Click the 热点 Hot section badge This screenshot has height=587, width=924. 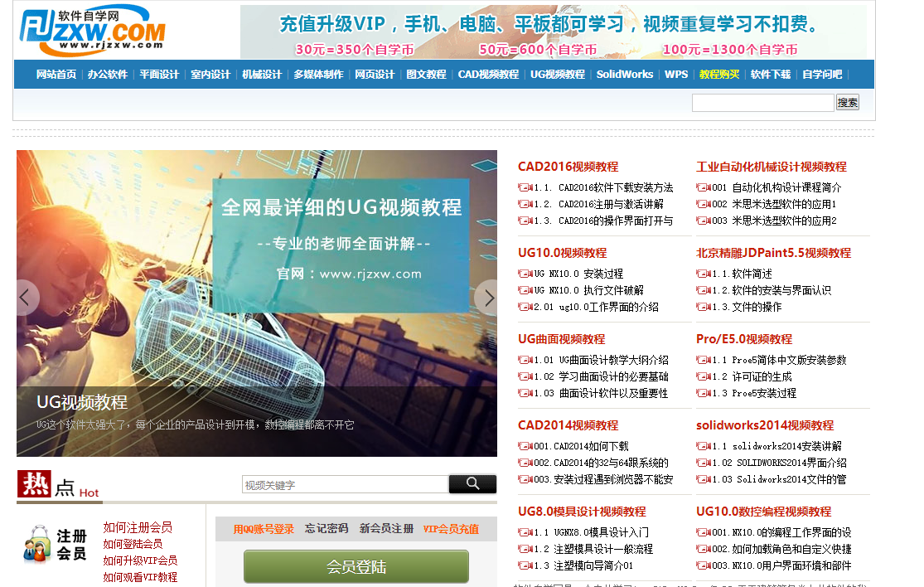(x=58, y=484)
